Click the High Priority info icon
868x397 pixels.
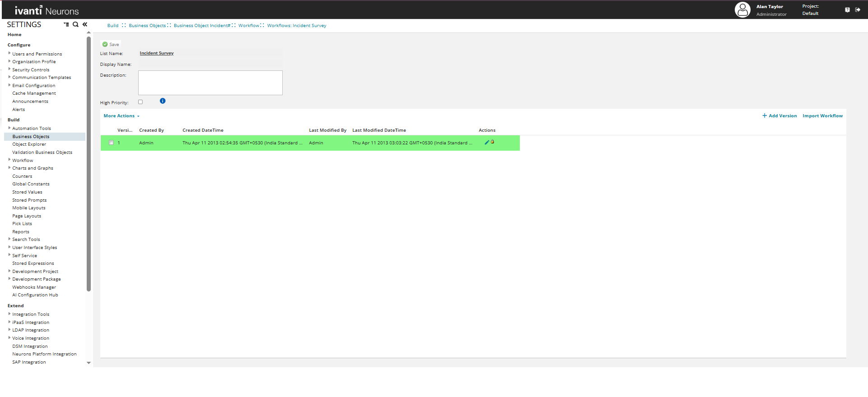pyautogui.click(x=163, y=101)
